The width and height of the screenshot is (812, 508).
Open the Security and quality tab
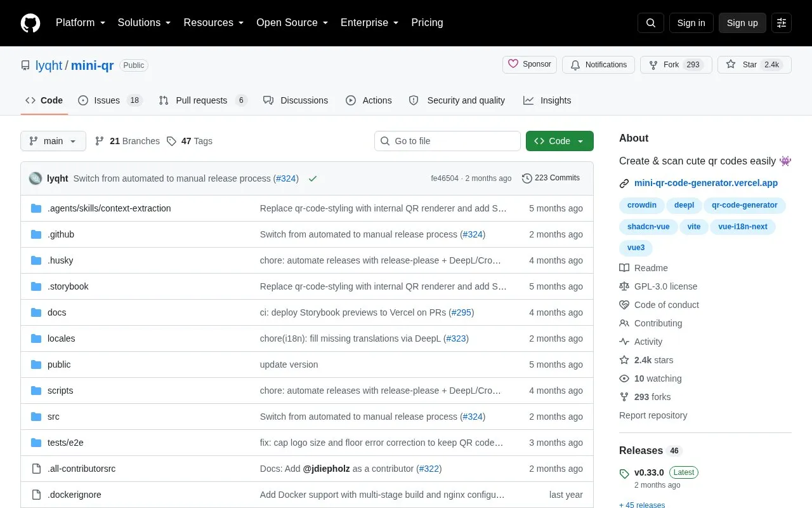coord(457,100)
